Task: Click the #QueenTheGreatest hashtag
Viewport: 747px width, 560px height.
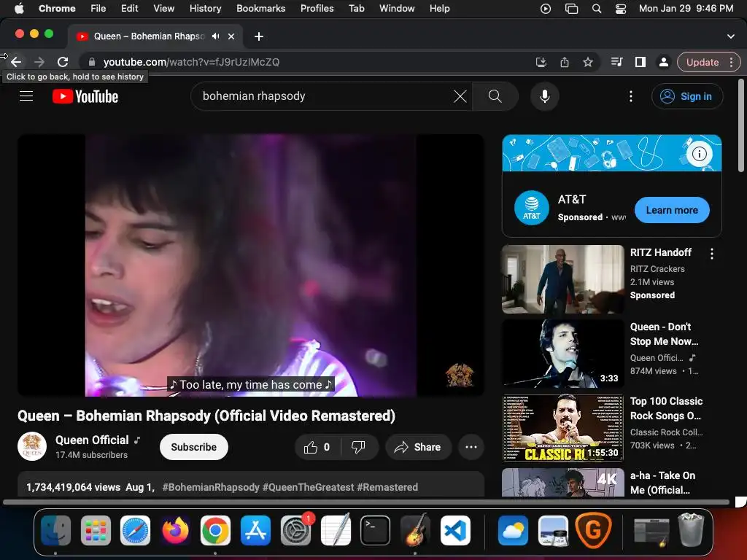Action: (309, 487)
